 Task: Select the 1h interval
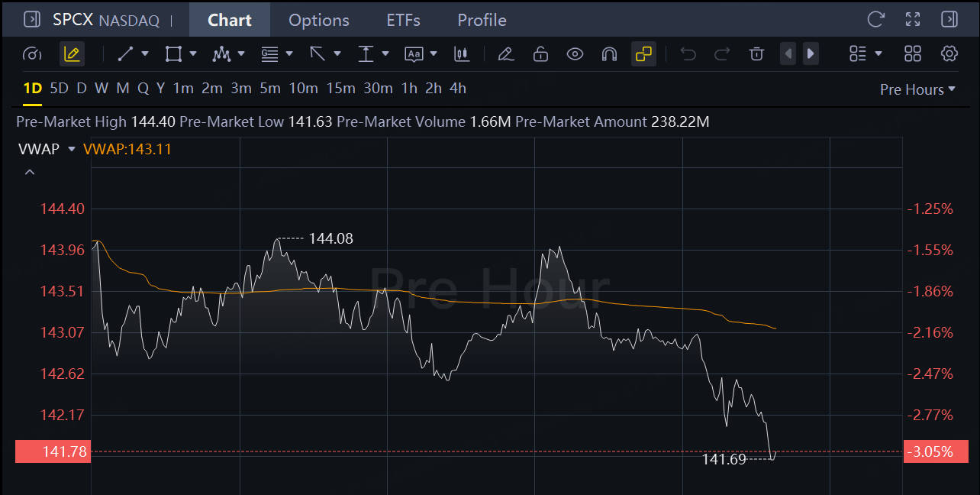(x=409, y=89)
